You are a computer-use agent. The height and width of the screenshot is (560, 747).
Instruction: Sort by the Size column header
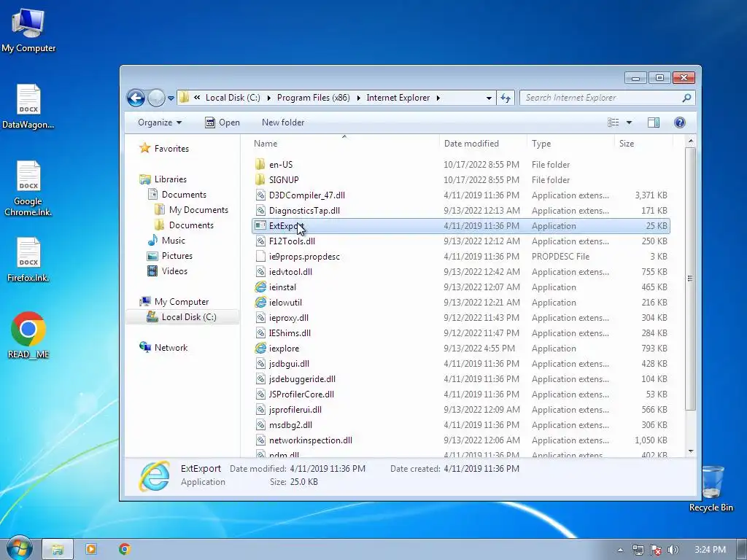coord(627,144)
